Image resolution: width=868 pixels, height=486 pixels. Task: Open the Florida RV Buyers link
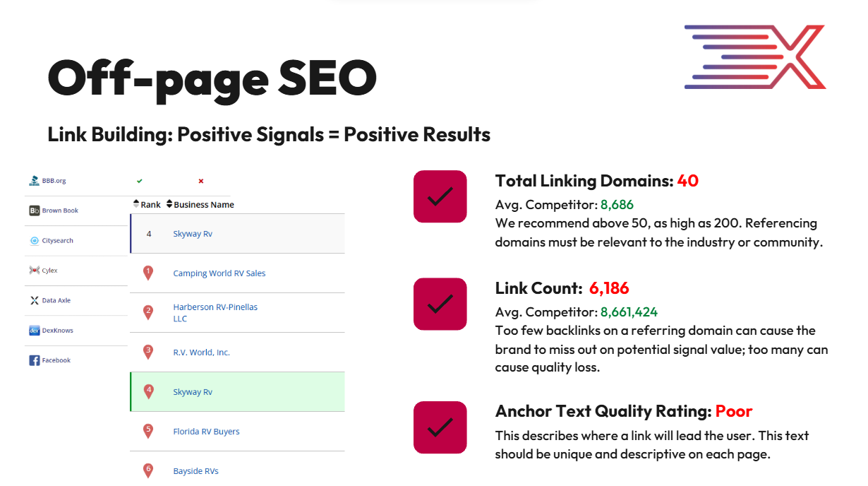click(x=206, y=432)
